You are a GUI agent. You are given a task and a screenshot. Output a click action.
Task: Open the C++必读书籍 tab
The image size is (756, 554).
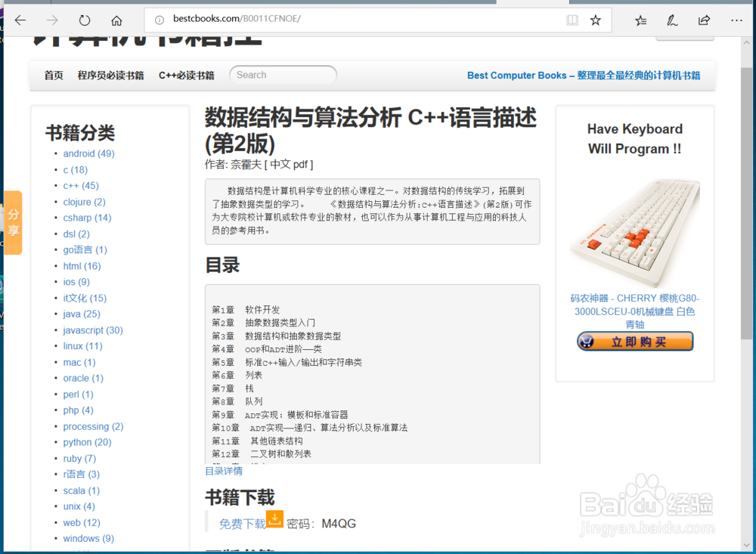[x=186, y=76]
